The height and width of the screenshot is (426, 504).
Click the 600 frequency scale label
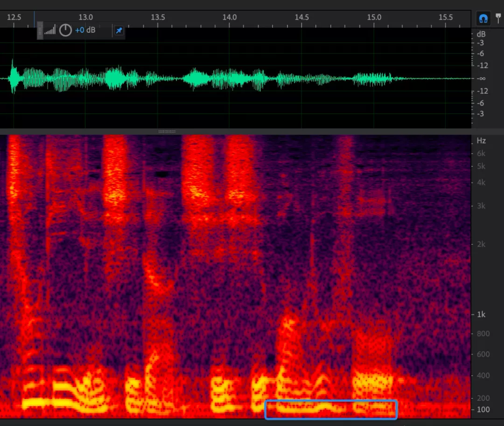click(483, 354)
